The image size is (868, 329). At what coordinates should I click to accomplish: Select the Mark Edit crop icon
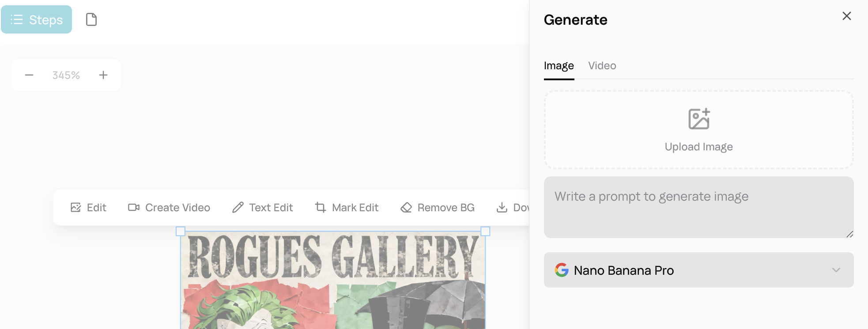pyautogui.click(x=321, y=207)
